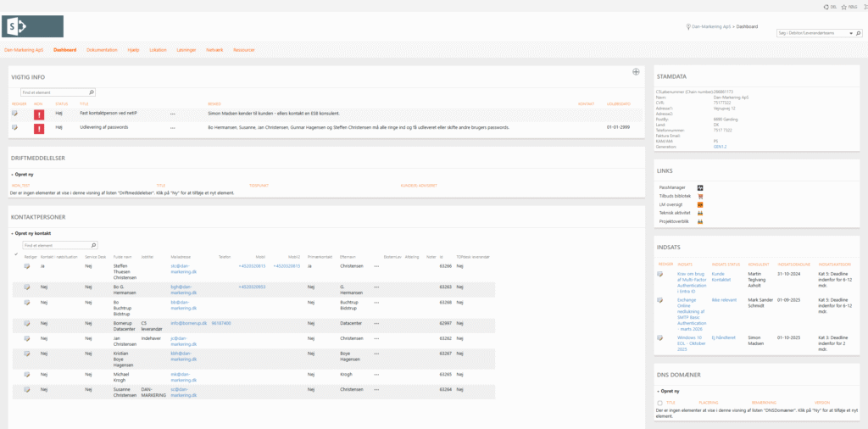Viewport: 868px width, 429px height.
Task: Click the edit icon for the Windows 10 EOL indsats
Action: 660,337
